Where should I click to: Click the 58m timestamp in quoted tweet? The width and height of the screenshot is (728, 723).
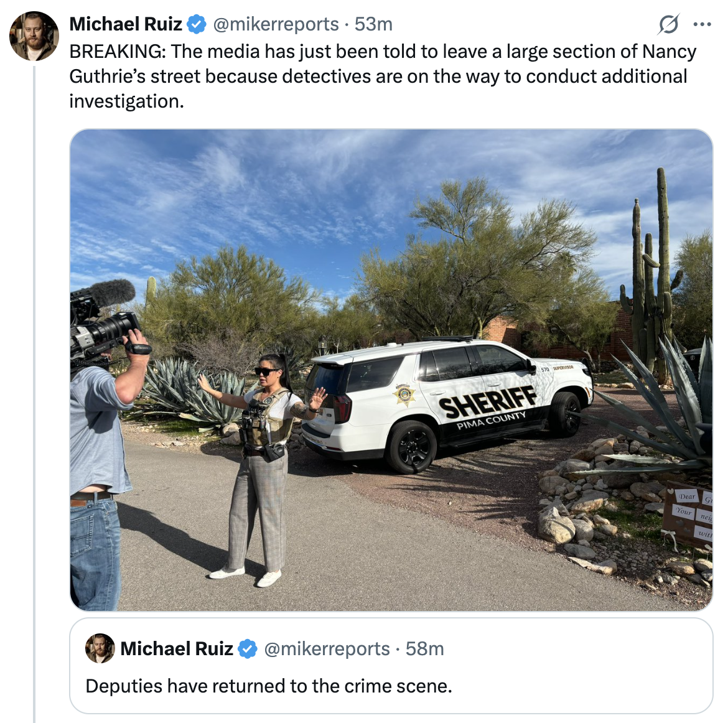click(424, 649)
